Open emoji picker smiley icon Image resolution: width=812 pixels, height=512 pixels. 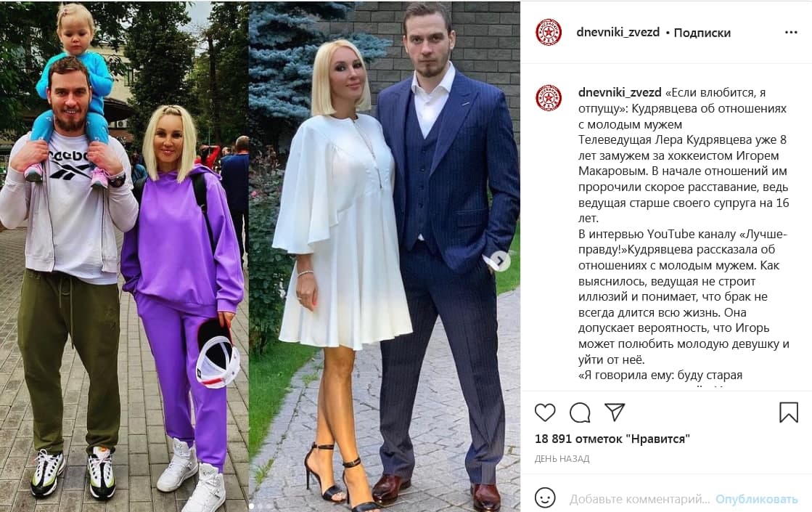(545, 498)
